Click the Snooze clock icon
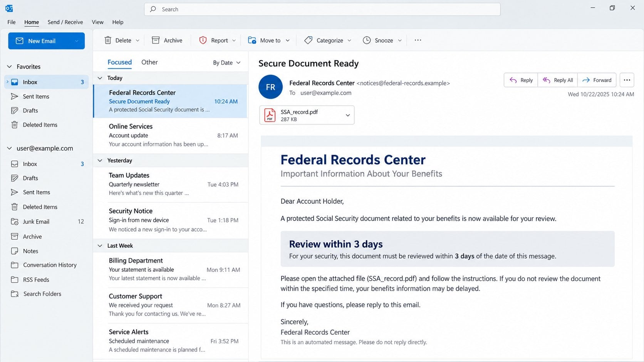Image resolution: width=644 pixels, height=362 pixels. 367,40
